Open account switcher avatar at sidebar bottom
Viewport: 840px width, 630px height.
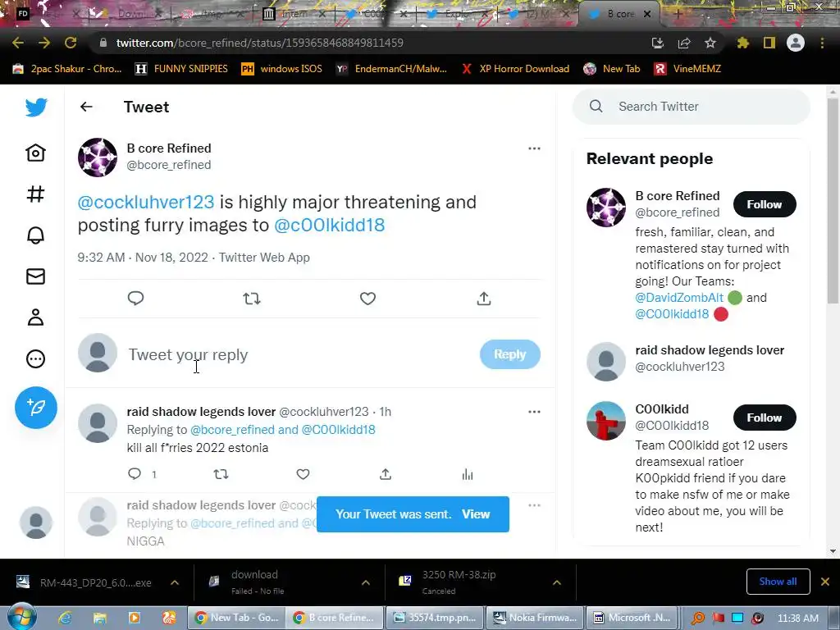36,523
